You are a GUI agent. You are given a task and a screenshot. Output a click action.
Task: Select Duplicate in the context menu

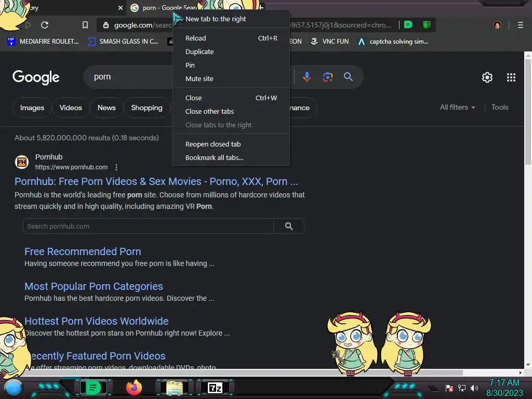[x=231, y=51]
